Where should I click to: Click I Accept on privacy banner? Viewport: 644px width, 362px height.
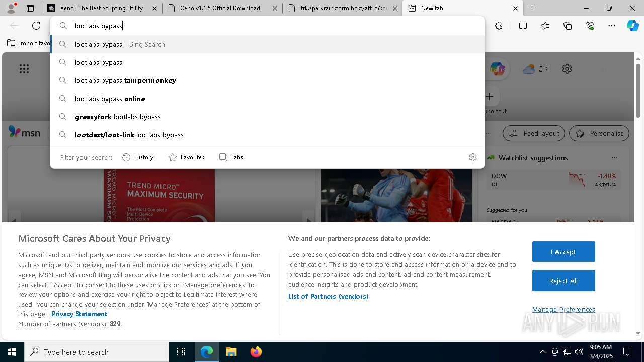563,252
